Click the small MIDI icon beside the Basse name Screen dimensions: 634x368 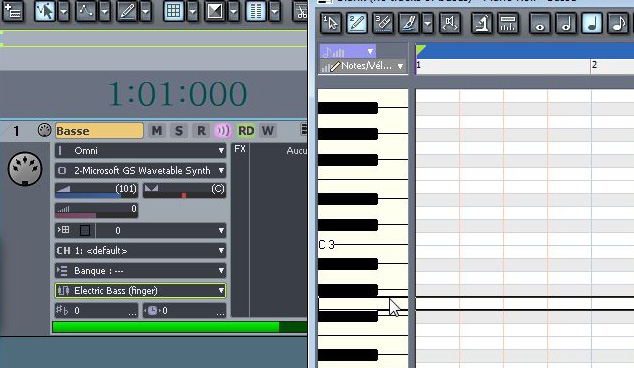(44, 130)
